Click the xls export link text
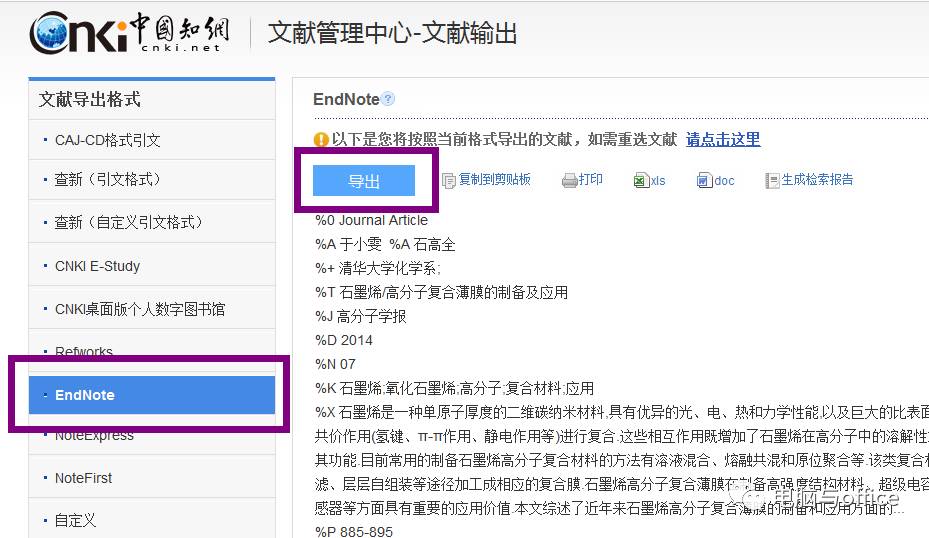 (x=658, y=181)
